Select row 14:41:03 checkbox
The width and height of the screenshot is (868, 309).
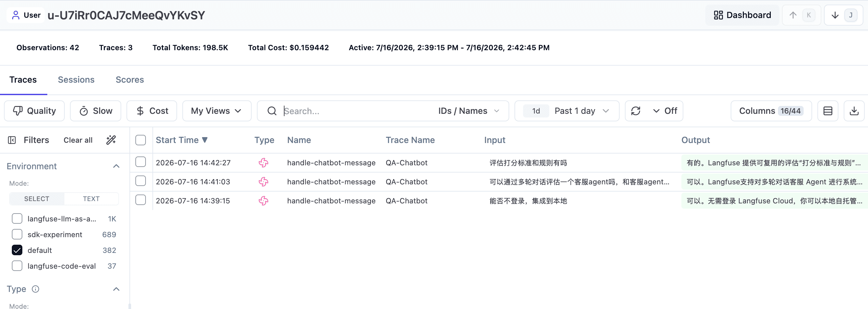[141, 181]
